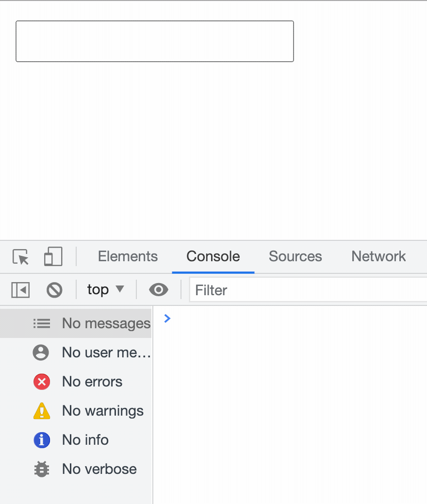
Task: Go to the Network tab
Action: 378,256
